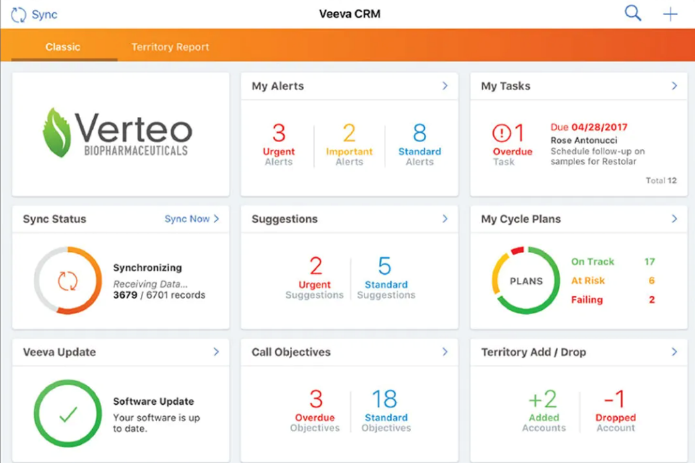
Task: Tap the plus icon to add new
Action: (x=670, y=14)
